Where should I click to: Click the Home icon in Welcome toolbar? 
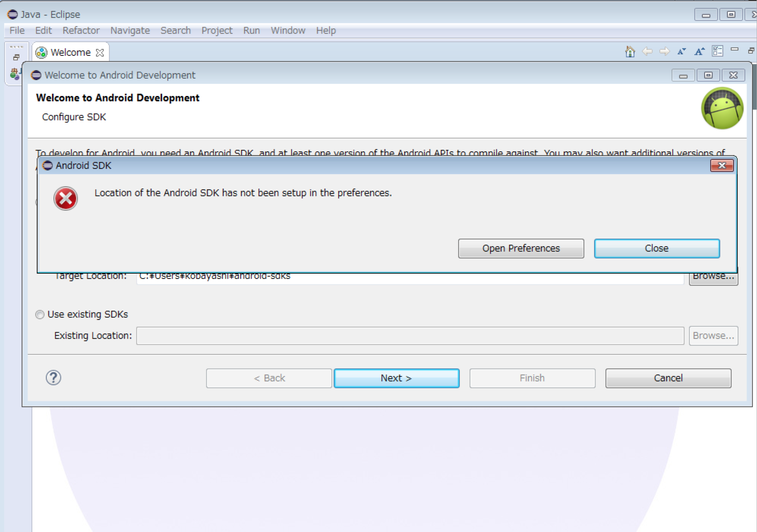pos(630,51)
